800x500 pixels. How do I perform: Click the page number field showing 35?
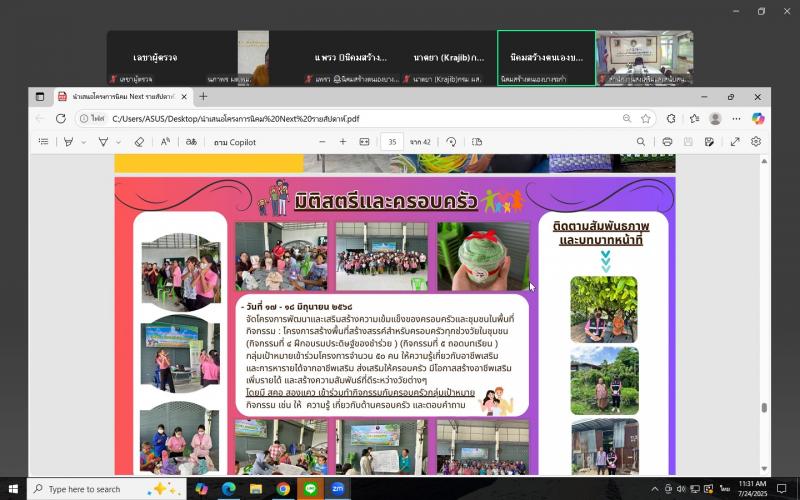[392, 142]
